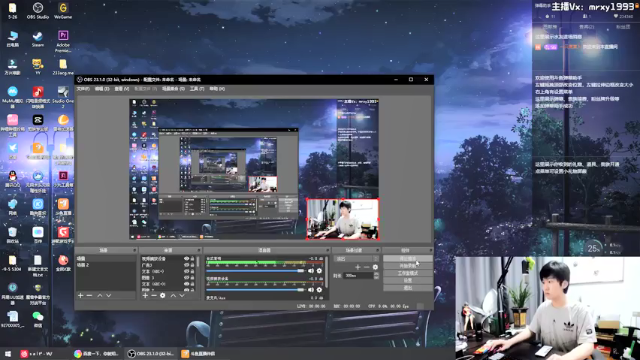Viewport: 640px width, 360px height.
Task: Open transition properties gear in the Scene Transitions panel
Action: click(x=375, y=267)
